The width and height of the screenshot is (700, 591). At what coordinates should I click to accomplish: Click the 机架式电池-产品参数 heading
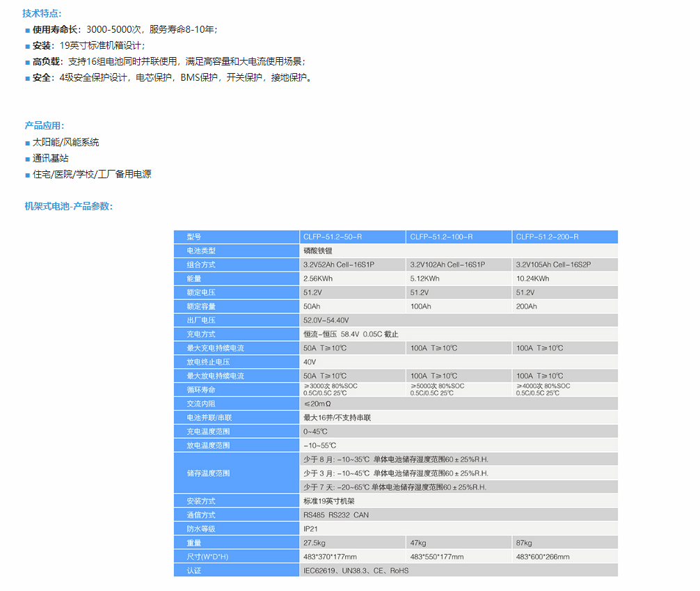click(69, 206)
